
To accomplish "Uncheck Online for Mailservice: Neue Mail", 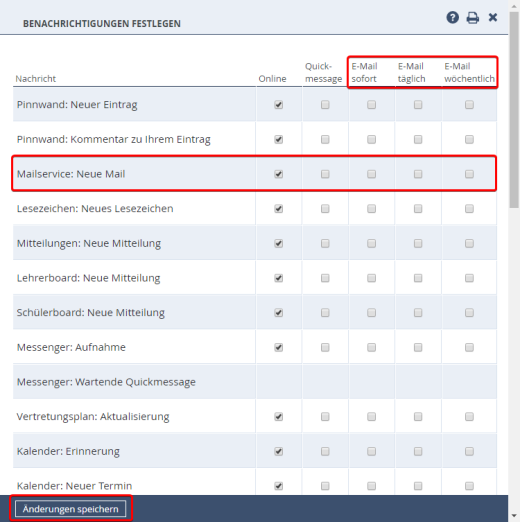I will click(279, 174).
